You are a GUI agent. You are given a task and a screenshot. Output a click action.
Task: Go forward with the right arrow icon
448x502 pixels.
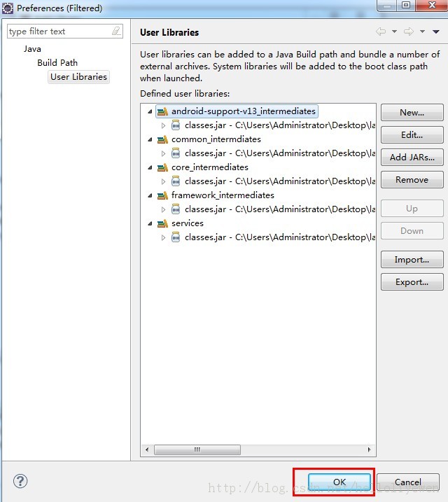[x=409, y=32]
